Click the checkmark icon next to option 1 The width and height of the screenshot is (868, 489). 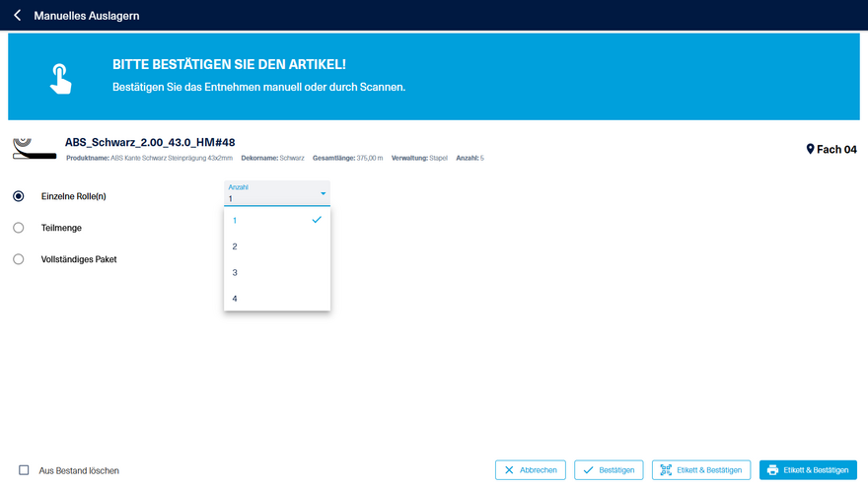pyautogui.click(x=317, y=220)
